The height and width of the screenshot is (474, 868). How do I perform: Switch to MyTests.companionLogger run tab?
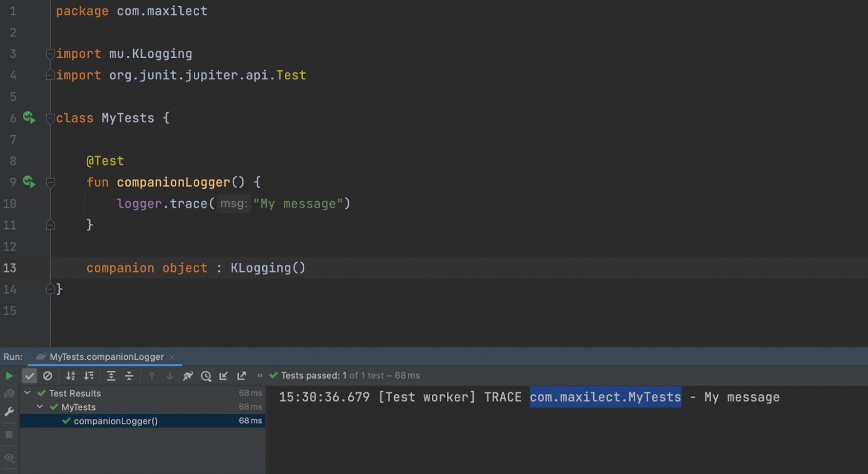pos(106,357)
